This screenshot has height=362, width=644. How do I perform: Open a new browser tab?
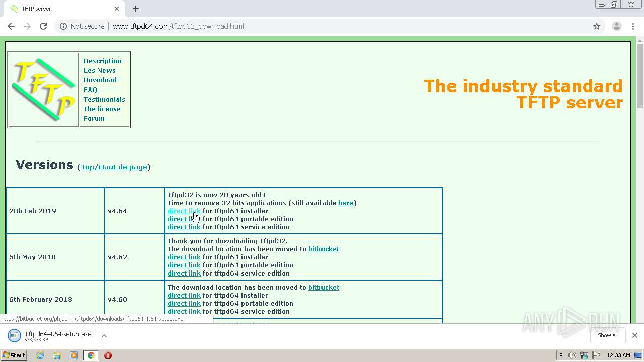136,9
